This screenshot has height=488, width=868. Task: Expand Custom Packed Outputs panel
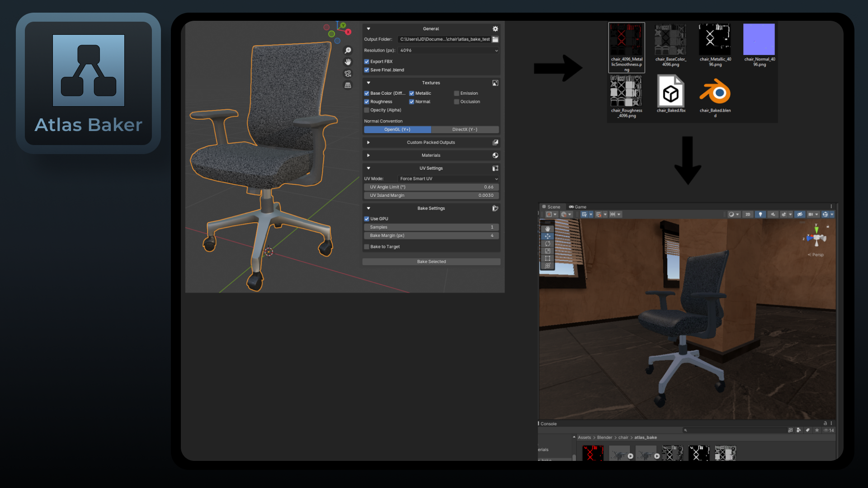[x=368, y=142]
